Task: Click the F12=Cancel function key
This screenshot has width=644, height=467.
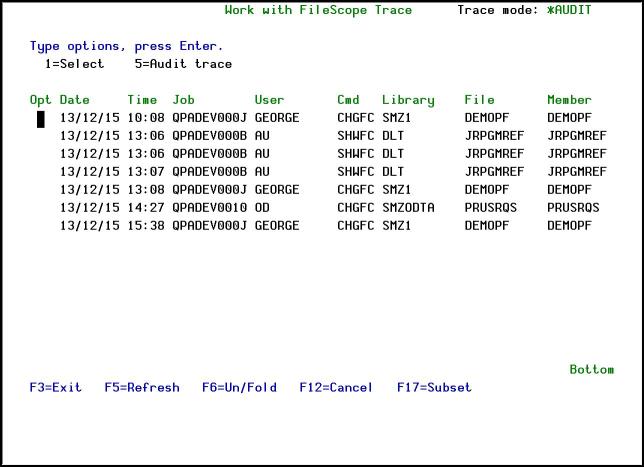Action: [335, 388]
